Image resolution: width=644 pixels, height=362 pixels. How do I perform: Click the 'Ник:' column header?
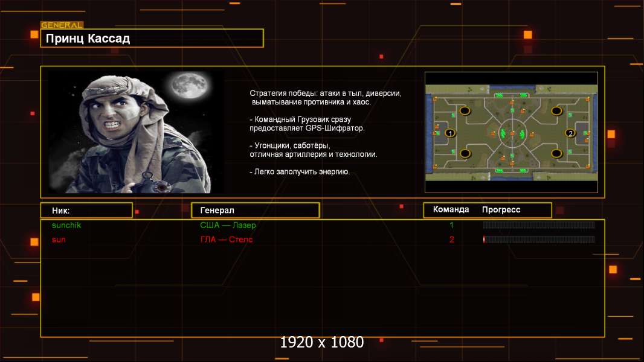[x=86, y=211]
